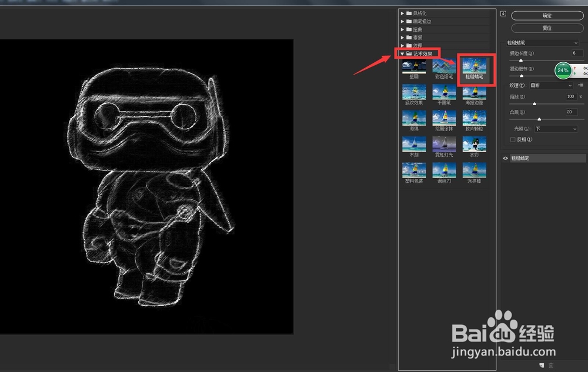Screen dimensions: 588x372
Task: Enable the 反相 (Invert) checkbox
Action: click(513, 139)
